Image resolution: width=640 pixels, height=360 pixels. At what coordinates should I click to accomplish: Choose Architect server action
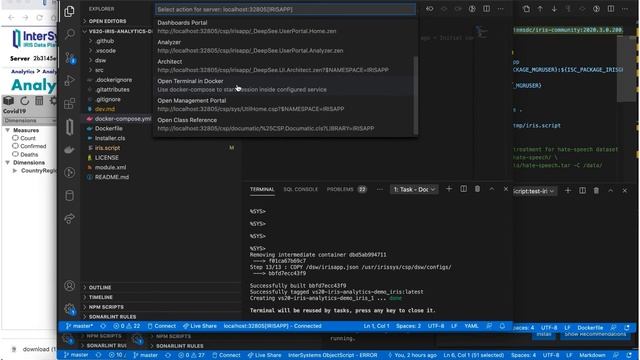(284, 66)
